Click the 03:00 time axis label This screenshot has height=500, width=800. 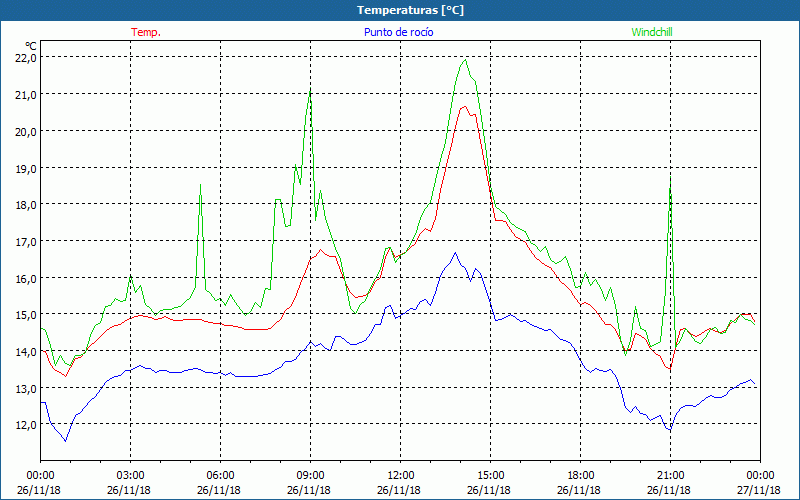(131, 476)
